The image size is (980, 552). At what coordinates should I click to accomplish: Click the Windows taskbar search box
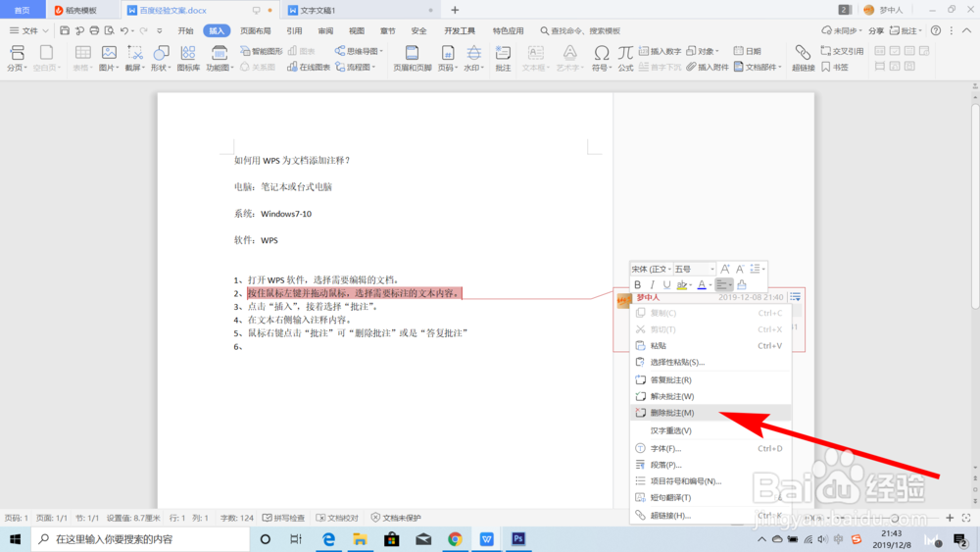click(140, 539)
